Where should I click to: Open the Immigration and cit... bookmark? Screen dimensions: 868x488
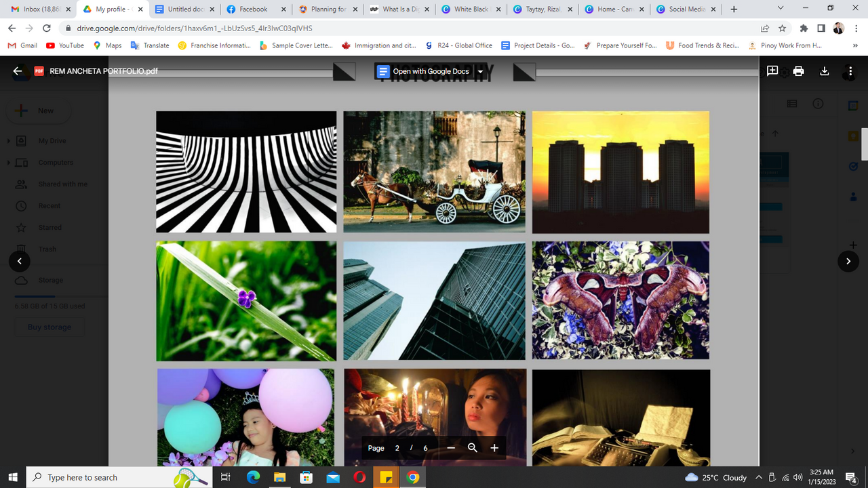tap(378, 45)
